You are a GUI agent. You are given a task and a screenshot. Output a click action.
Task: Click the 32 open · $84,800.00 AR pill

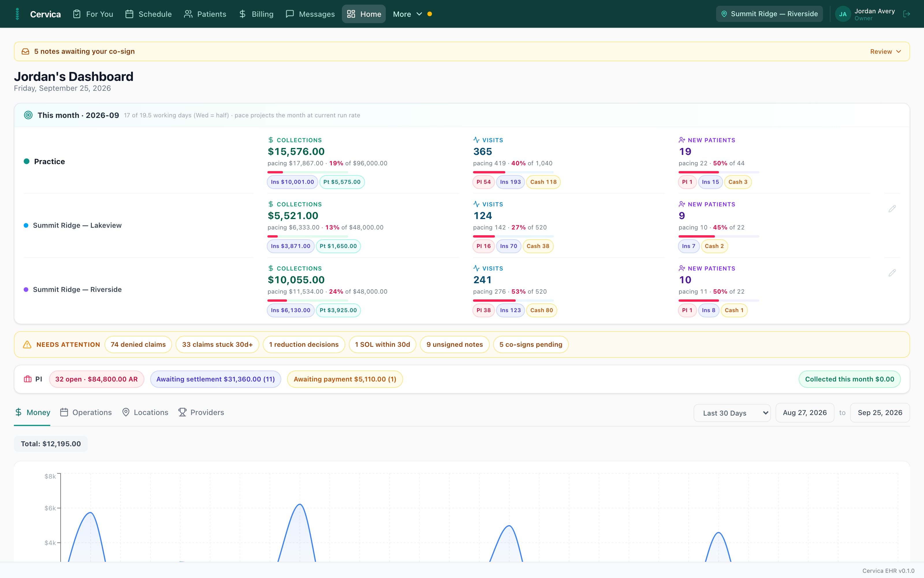point(97,379)
